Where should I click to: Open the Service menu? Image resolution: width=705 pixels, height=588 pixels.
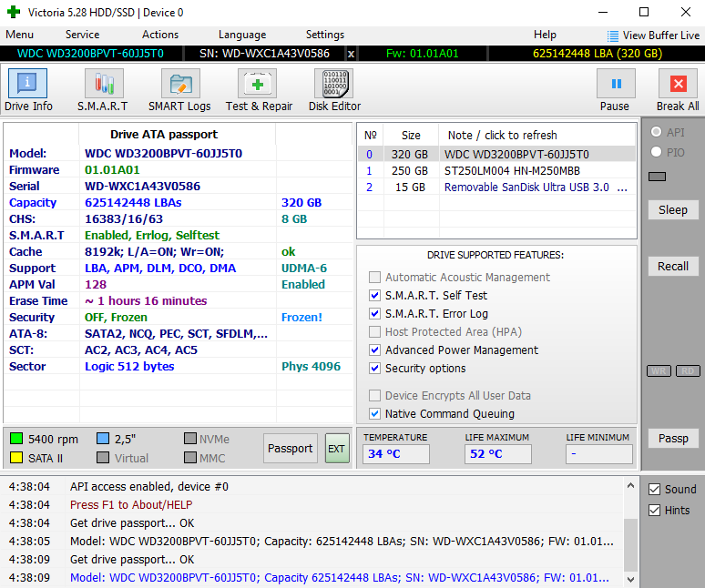82,35
